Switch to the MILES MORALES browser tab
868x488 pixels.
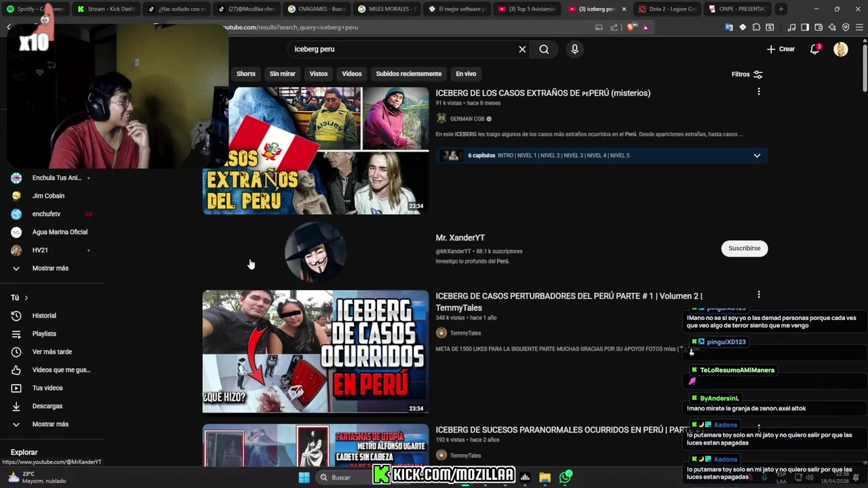coord(387,9)
